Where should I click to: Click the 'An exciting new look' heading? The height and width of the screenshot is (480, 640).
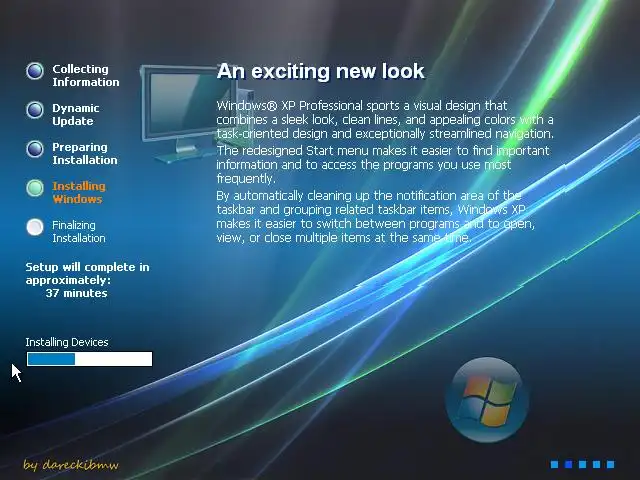tap(320, 71)
